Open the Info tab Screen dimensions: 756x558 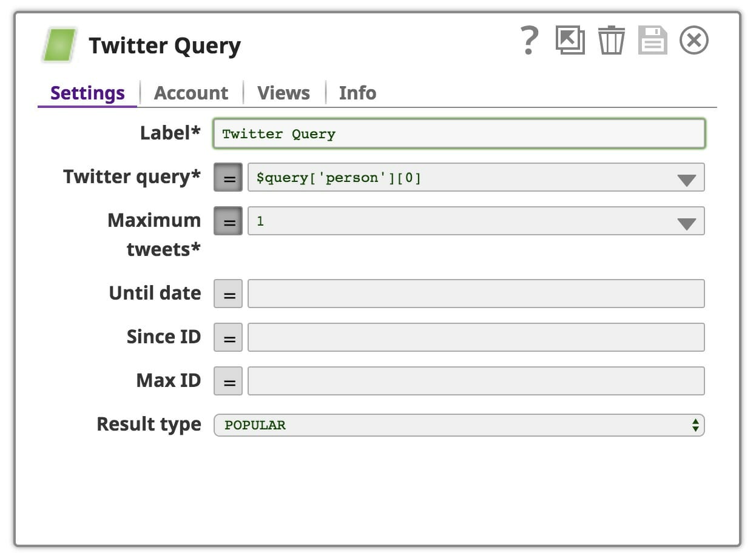[357, 93]
